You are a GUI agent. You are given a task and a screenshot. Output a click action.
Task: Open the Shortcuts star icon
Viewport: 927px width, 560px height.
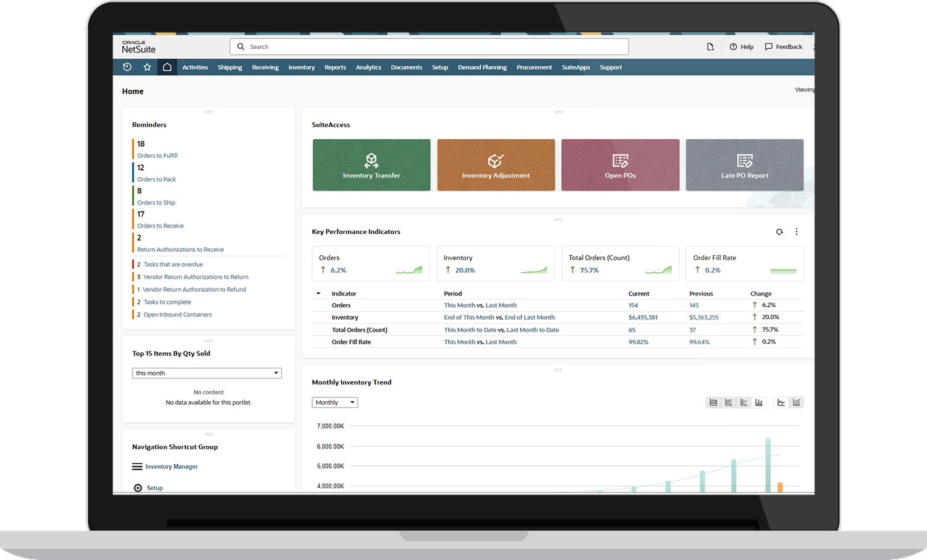coord(147,67)
